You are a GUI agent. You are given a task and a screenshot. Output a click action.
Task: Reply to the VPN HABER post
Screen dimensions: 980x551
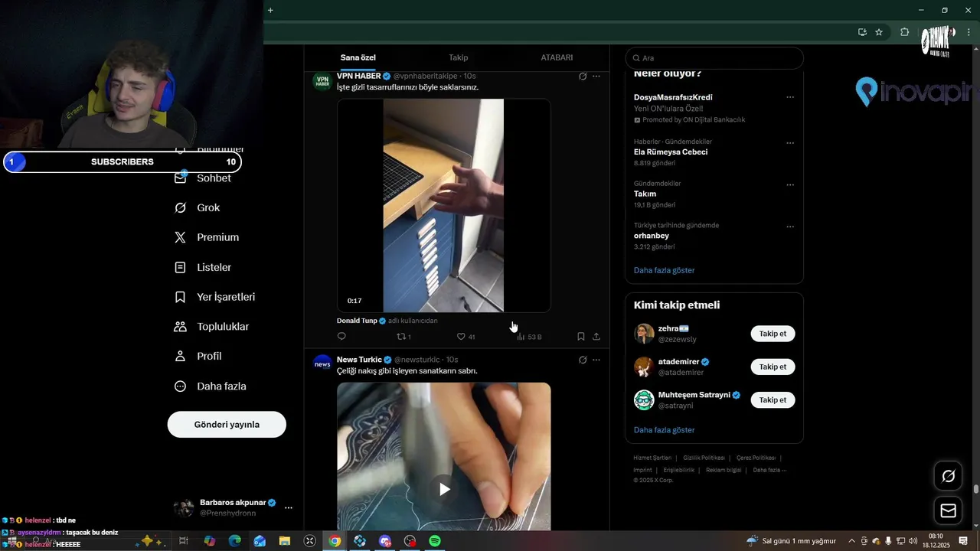click(341, 336)
